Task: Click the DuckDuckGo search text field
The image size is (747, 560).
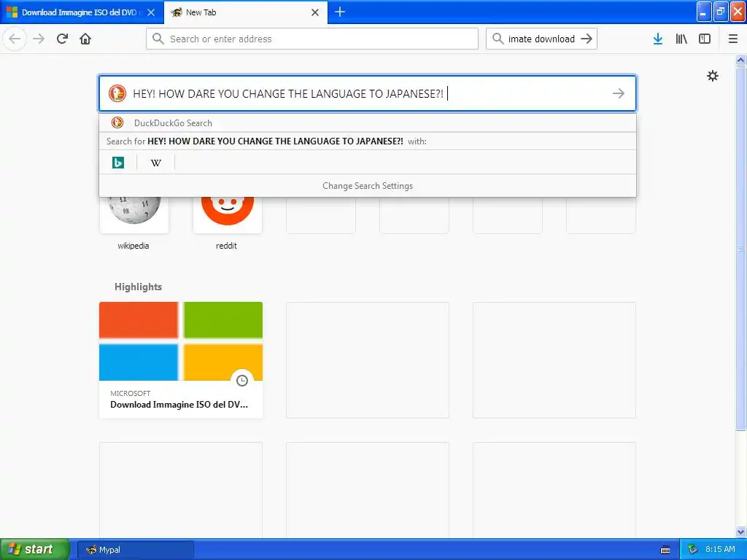Action: point(368,93)
